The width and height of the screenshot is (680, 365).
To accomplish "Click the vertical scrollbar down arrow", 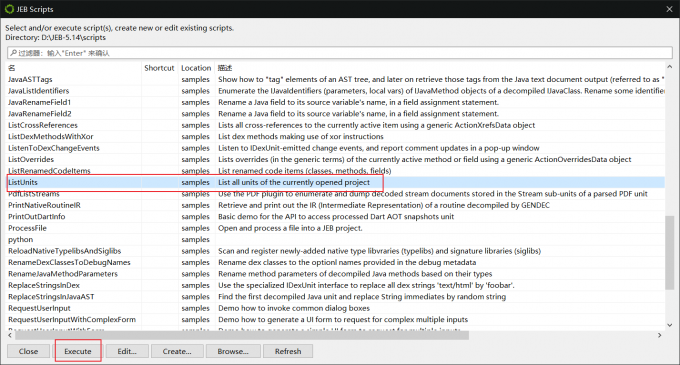I will [x=670, y=325].
